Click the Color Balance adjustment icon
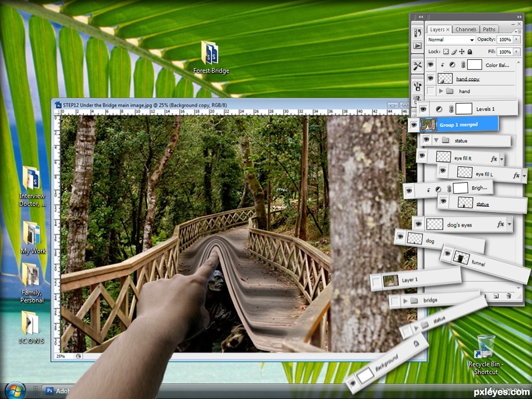This screenshot has height=399, width=532. 453,64
